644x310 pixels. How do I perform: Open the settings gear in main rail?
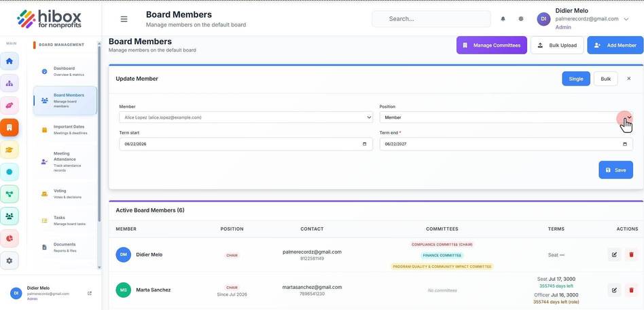point(10,260)
